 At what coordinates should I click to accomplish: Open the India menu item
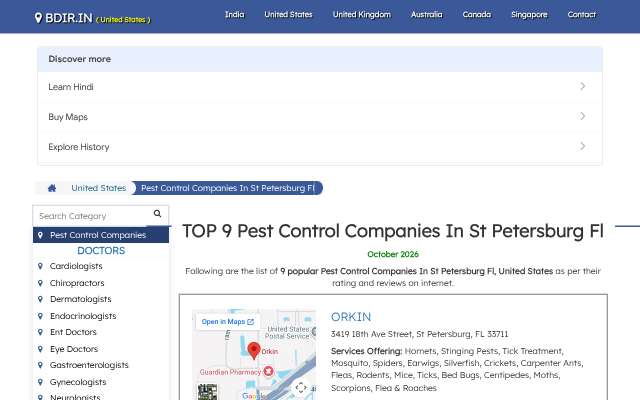point(235,15)
